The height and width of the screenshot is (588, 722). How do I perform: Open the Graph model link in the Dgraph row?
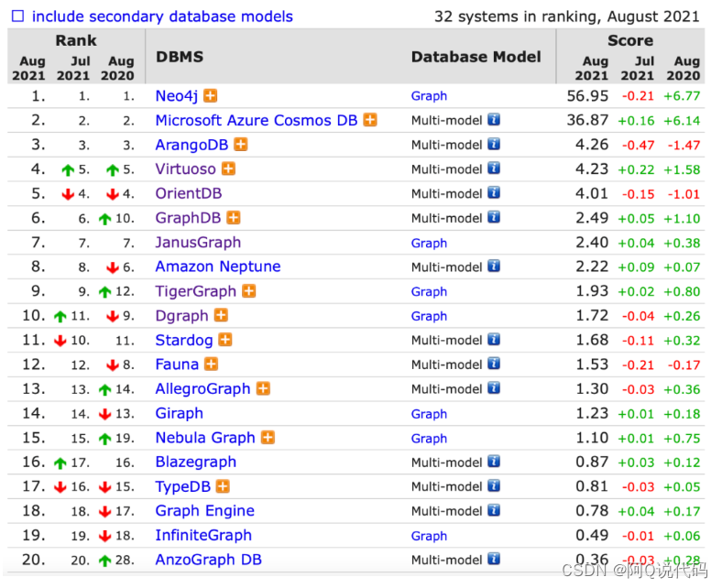(429, 316)
